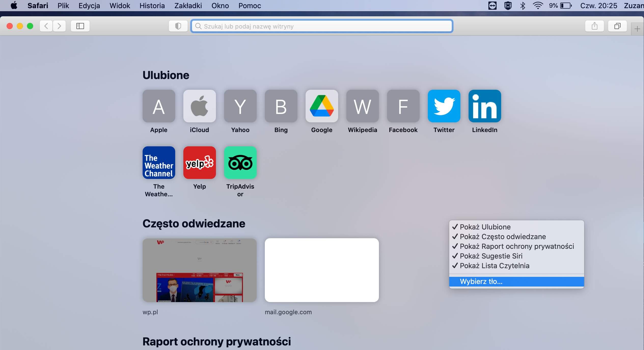
Task: Open The Weather Channel favorite tile
Action: point(159,163)
